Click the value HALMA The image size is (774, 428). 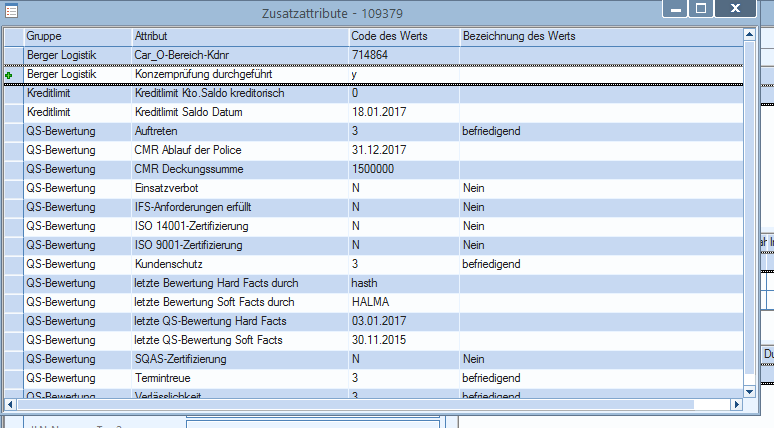click(370, 302)
